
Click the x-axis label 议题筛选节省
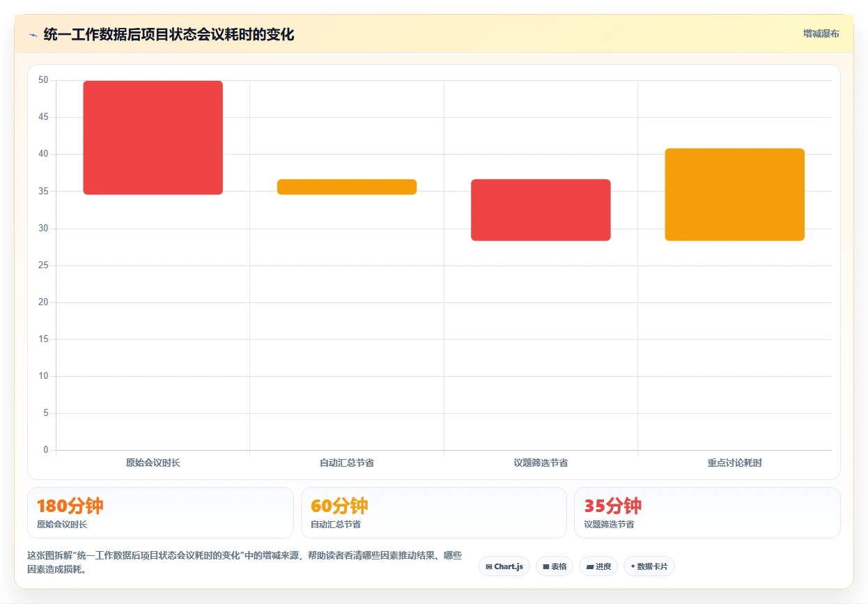[x=541, y=463]
